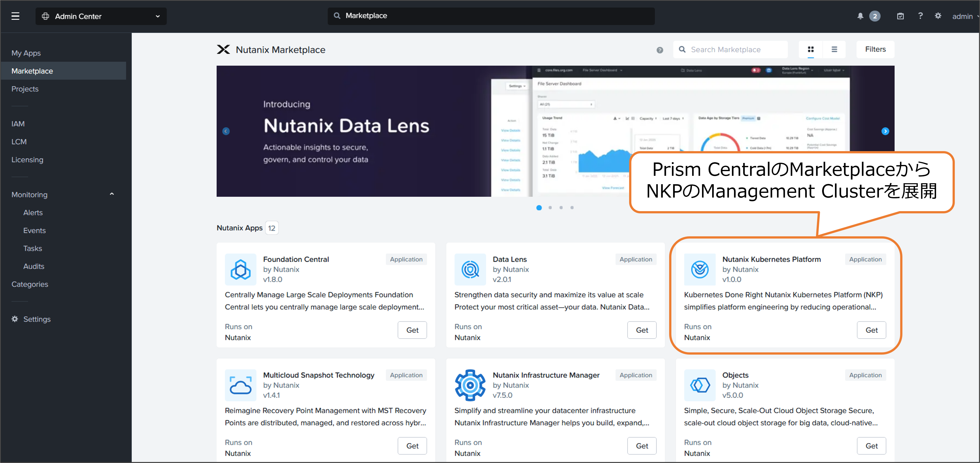
Task: Go to previous banner slide
Action: [x=226, y=131]
